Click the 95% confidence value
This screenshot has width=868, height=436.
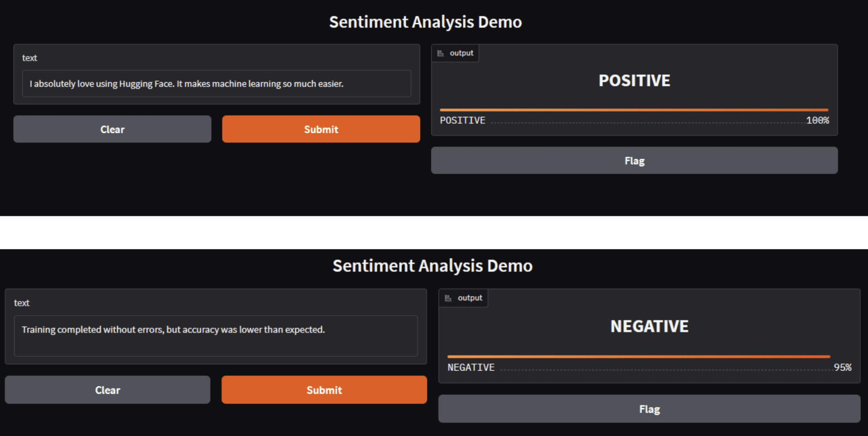tap(842, 367)
